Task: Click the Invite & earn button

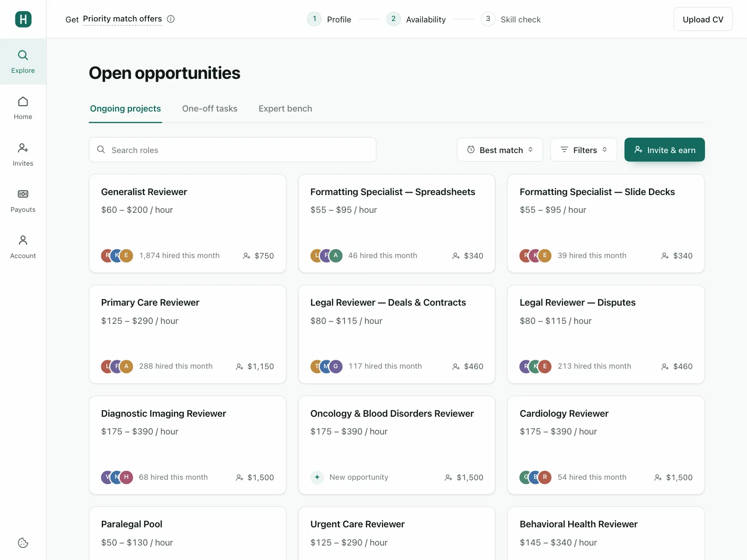Action: click(665, 150)
